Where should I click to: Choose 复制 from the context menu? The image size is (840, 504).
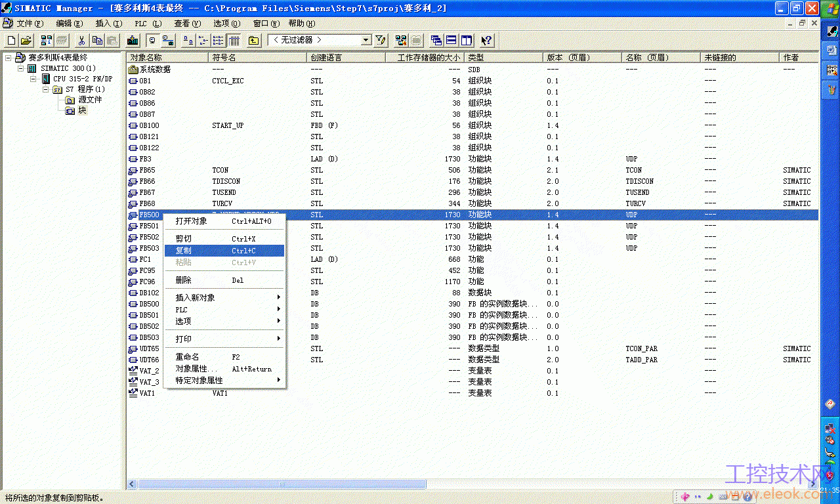coord(224,251)
